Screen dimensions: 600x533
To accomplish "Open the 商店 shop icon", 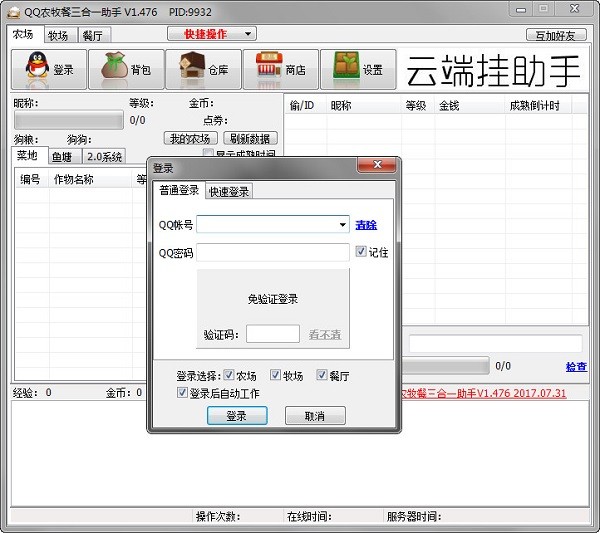I will click(281, 70).
